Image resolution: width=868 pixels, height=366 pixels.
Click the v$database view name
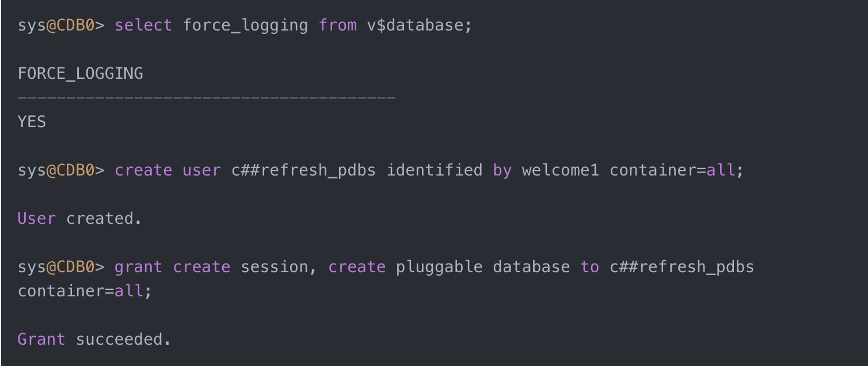419,26
